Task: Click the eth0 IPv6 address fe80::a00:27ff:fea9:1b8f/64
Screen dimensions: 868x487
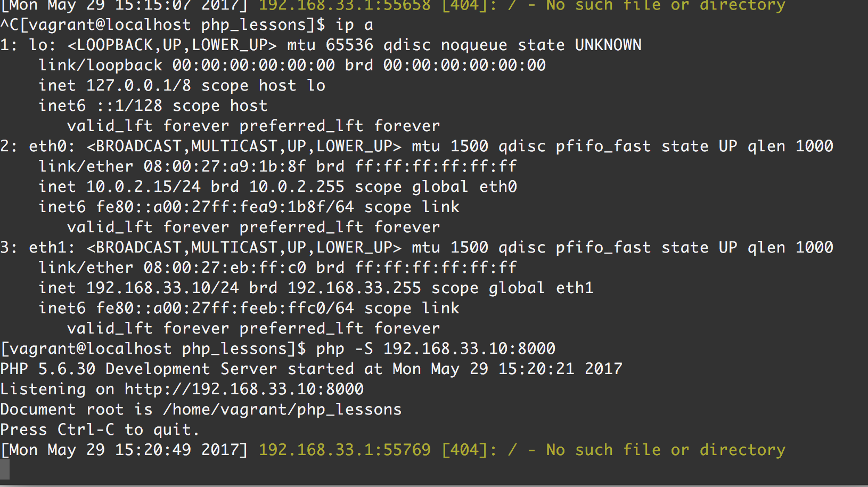Action: (225, 207)
